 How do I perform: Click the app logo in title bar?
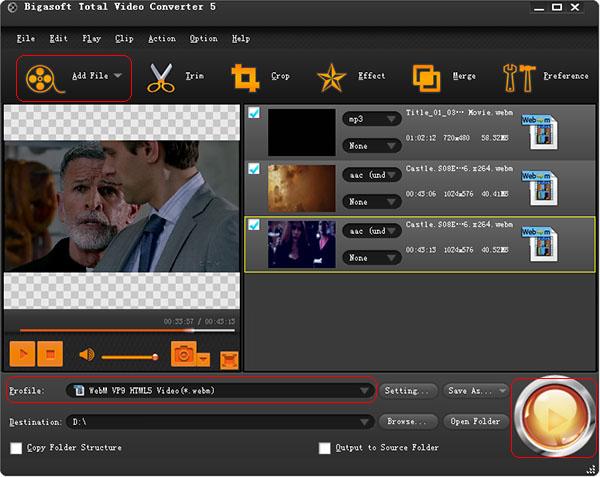(x=12, y=7)
